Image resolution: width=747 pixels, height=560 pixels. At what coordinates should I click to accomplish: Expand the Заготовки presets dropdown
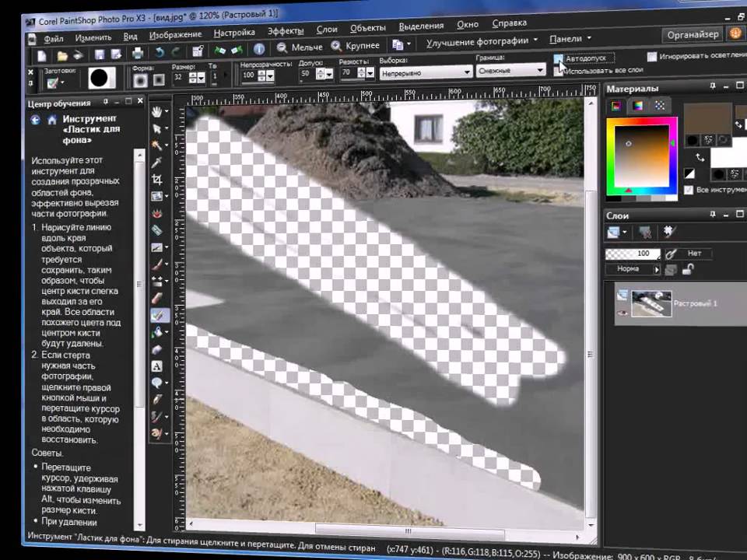[x=62, y=83]
